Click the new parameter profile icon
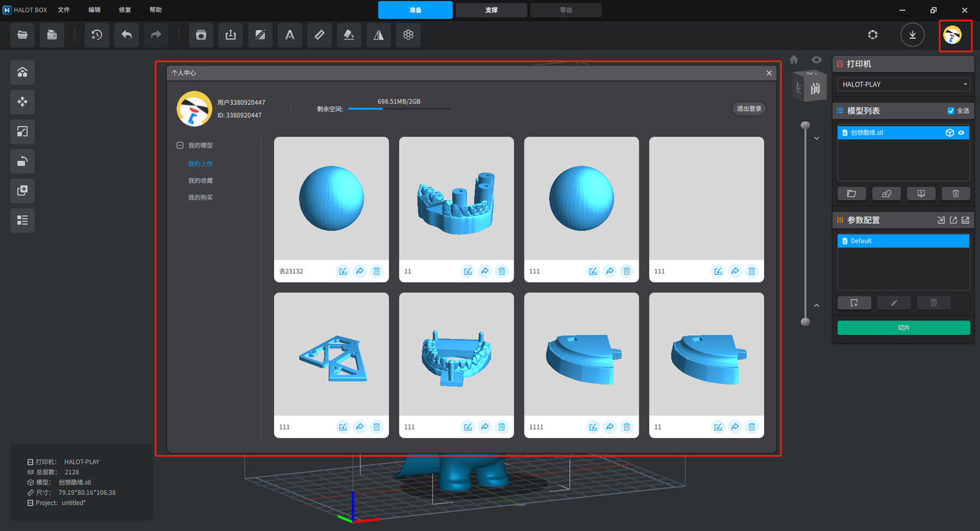The image size is (980, 531). (854, 303)
